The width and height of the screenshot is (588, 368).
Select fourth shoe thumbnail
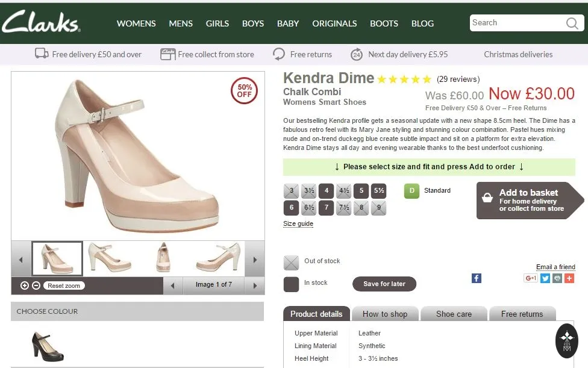point(218,258)
